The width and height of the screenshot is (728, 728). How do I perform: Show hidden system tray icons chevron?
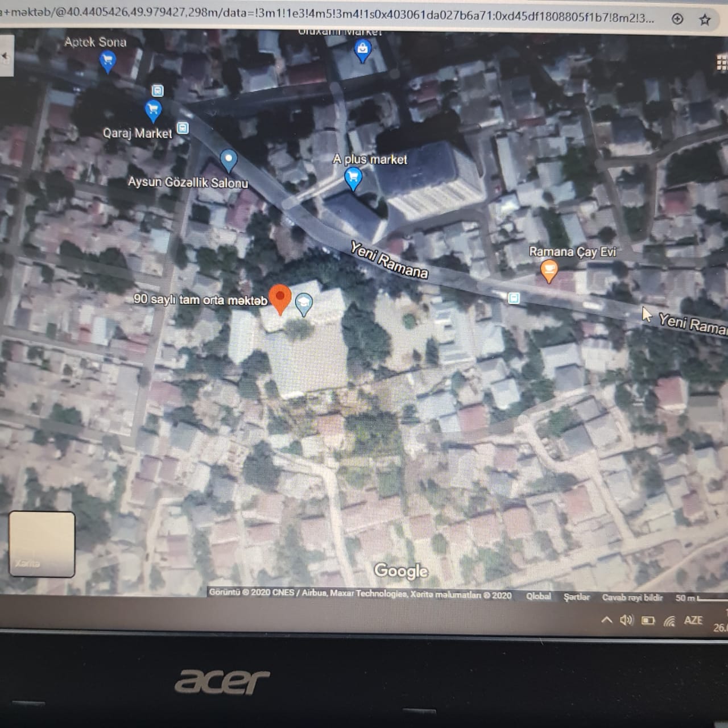(606, 620)
